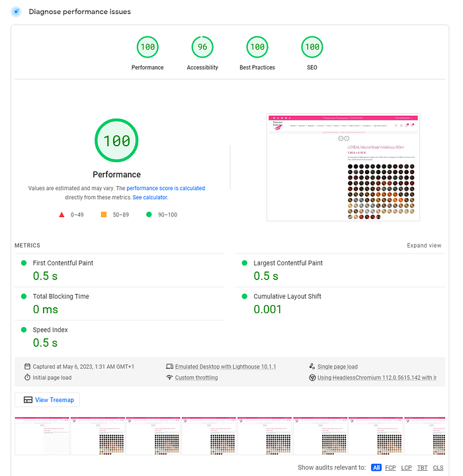Image resolution: width=463 pixels, height=476 pixels.
Task: Open Custom throttling details
Action: (196, 377)
